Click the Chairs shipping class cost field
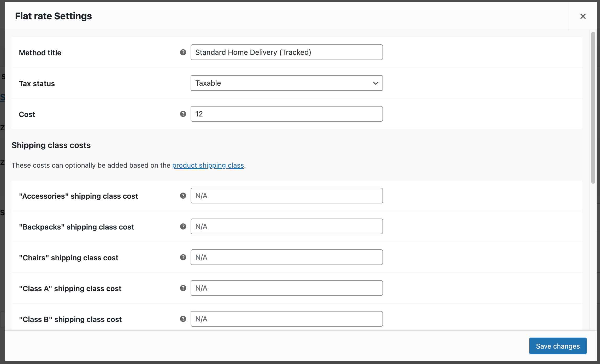 point(286,257)
